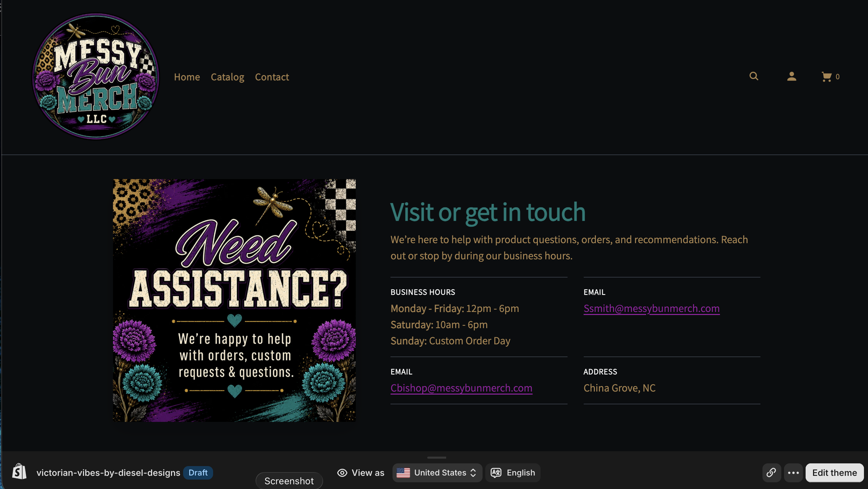Screen dimensions: 868x489
Task: Open the English language selector
Action: 513,473
